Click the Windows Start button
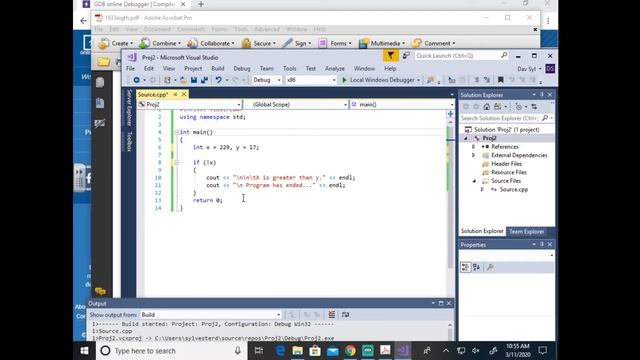This screenshot has height=360, width=640. (84, 351)
